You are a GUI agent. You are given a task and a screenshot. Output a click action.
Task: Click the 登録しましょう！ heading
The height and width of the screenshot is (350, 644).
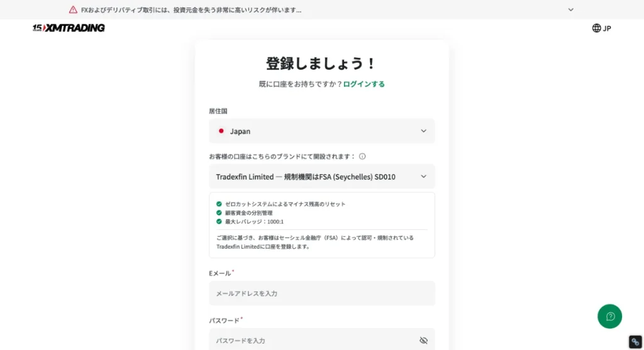coord(321,63)
